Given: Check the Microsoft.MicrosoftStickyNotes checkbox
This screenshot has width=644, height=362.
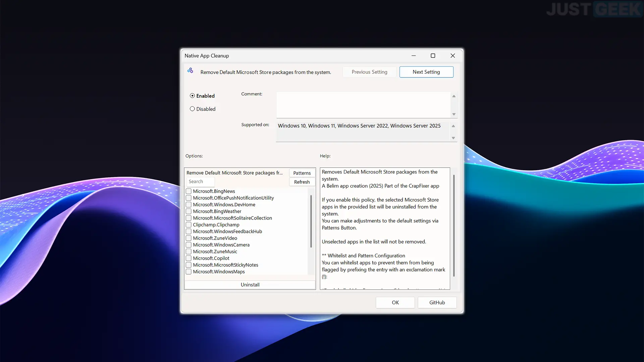Looking at the screenshot, I should [189, 265].
